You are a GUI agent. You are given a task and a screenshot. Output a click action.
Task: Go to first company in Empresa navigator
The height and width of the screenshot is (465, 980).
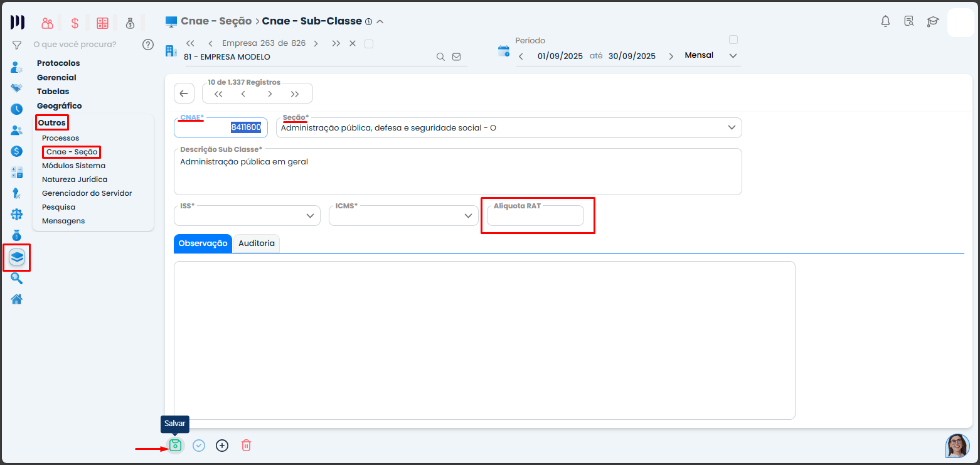pos(190,43)
